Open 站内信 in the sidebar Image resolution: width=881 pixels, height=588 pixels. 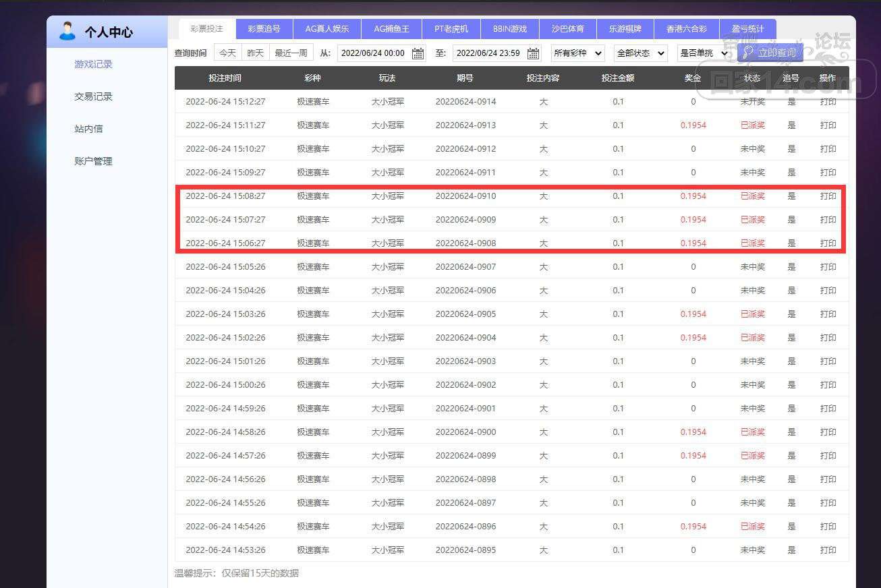pyautogui.click(x=88, y=129)
